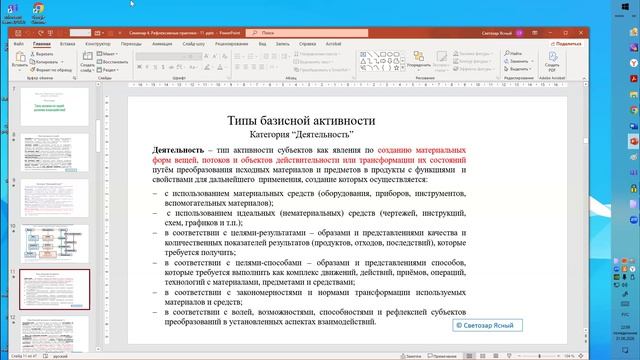Open the Layout (Макет) dropdown
The image size is (640, 360).
[x=107, y=54]
